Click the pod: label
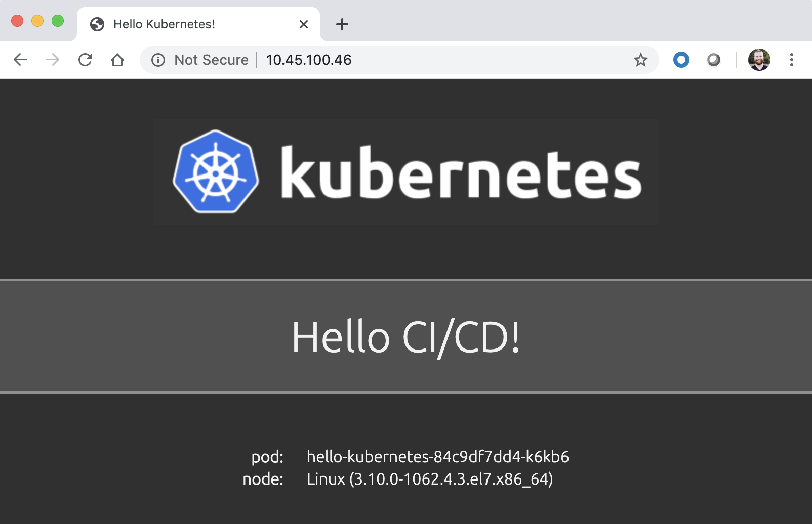The image size is (812, 524). coord(267,457)
